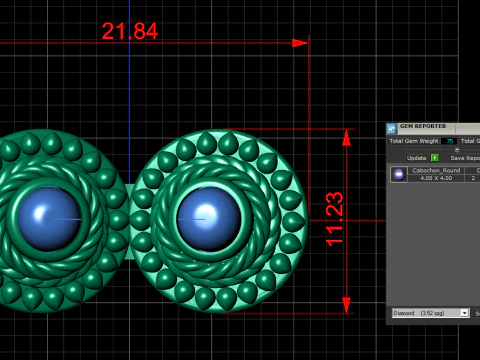Open the Diamond (3.52 spg) material dropdown
480x360 pixels.
point(430,313)
